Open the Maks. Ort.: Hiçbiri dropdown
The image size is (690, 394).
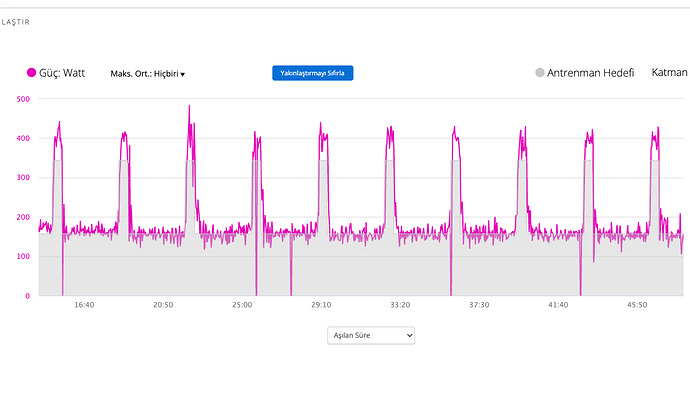(147, 74)
